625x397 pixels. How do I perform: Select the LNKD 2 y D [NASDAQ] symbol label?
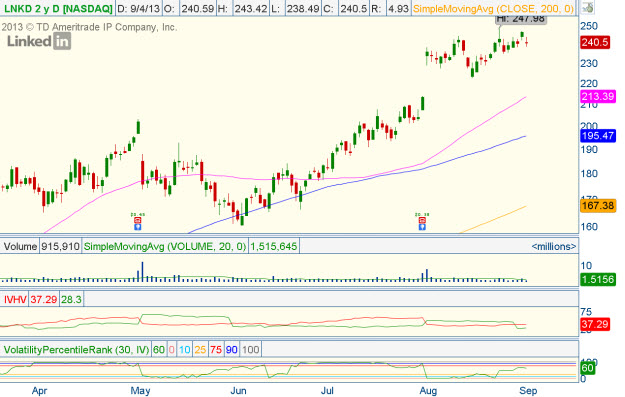[58, 8]
